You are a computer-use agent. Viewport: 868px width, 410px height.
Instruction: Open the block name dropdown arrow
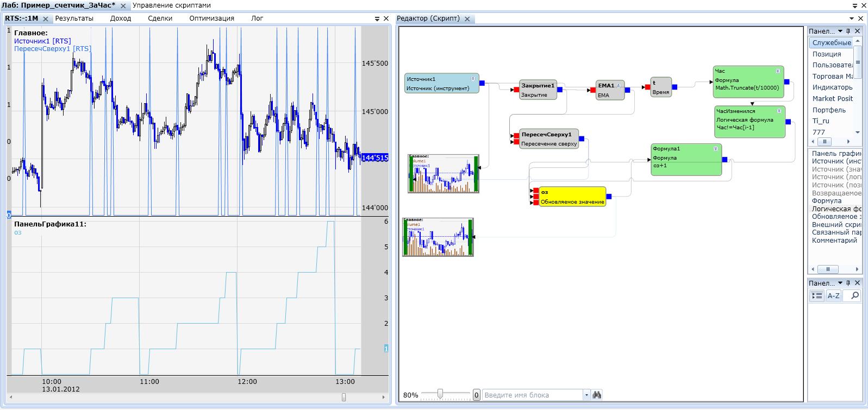tap(586, 395)
